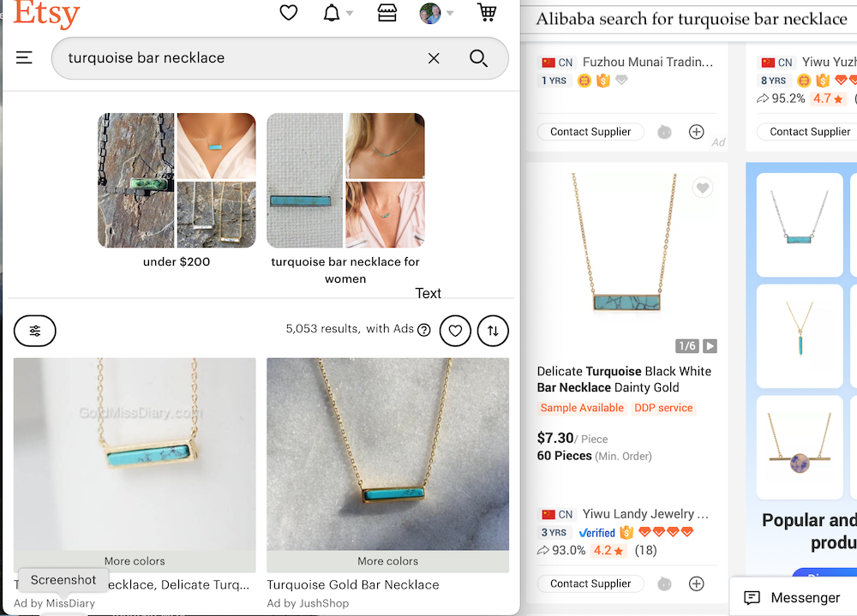Image resolution: width=857 pixels, height=616 pixels.
Task: Favorite the Alibaba turquoise necklace with heart
Action: click(x=703, y=188)
